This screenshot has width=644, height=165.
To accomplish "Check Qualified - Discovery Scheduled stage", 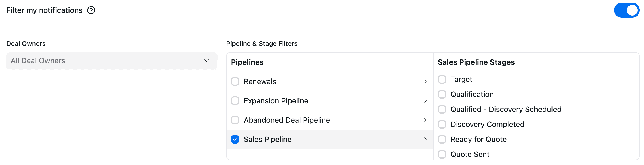I will pyautogui.click(x=442, y=109).
